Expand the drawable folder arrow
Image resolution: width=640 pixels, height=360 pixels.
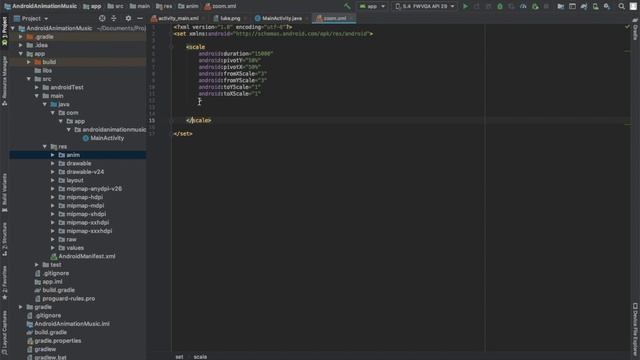[x=53, y=163]
